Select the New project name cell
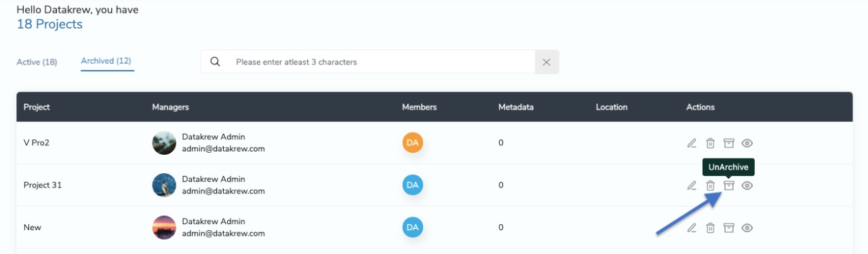 point(33,227)
